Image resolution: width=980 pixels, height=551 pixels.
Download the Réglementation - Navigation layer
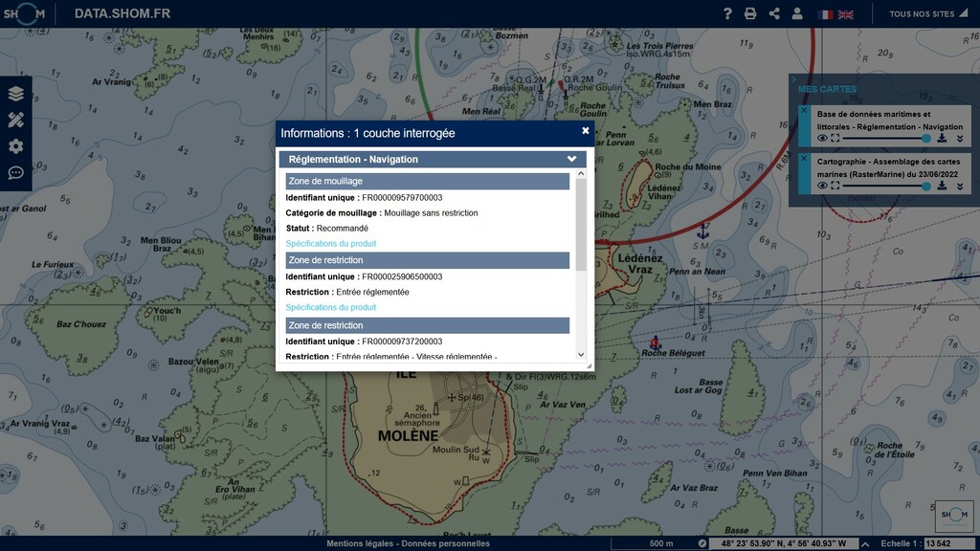(942, 138)
